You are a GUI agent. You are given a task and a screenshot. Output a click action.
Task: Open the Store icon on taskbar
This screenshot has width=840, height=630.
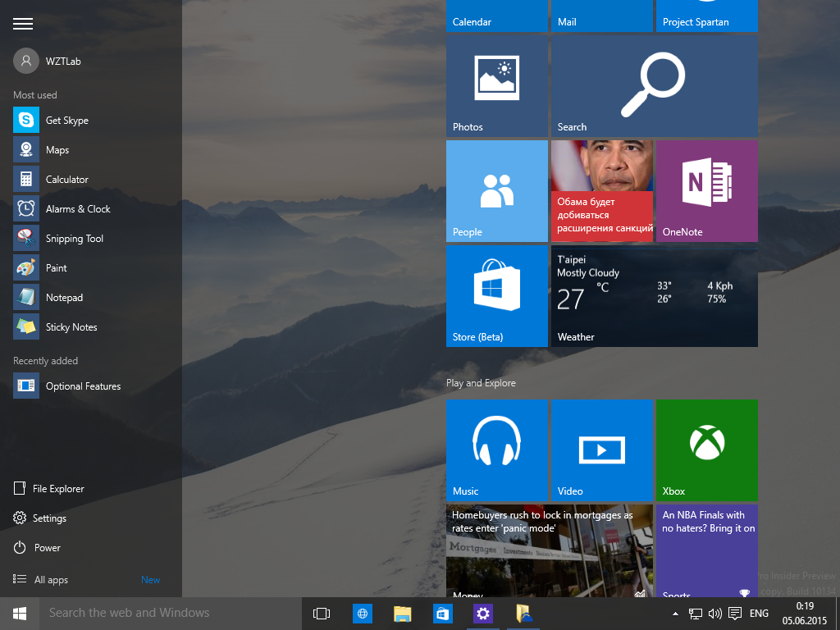[x=442, y=614]
